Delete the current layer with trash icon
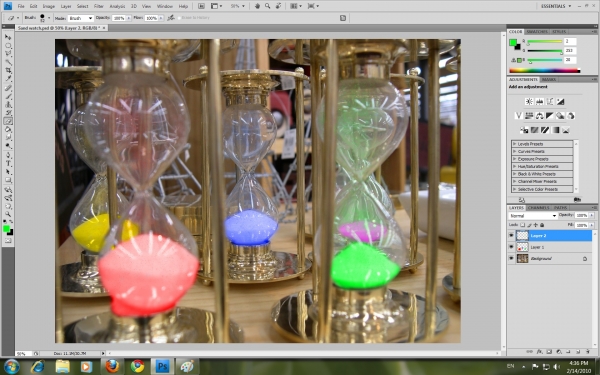The image size is (600, 375). tap(587, 351)
